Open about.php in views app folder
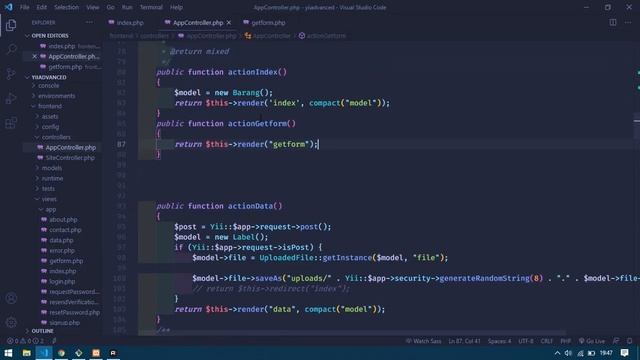This screenshot has width=640, height=360. (x=63, y=220)
